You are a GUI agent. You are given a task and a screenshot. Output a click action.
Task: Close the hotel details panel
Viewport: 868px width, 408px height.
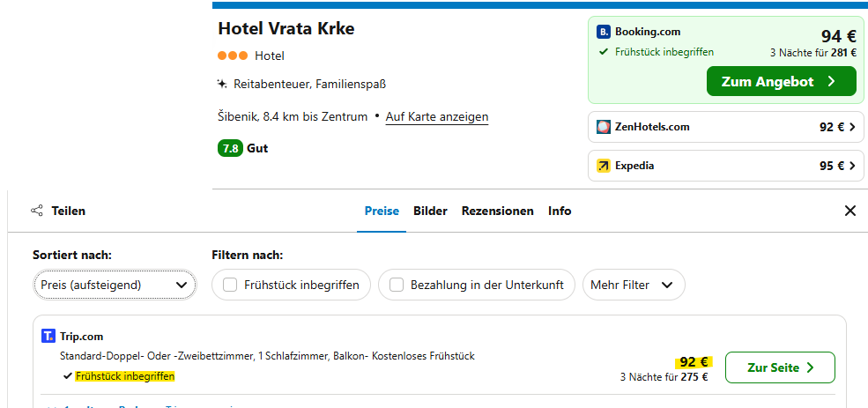849,211
